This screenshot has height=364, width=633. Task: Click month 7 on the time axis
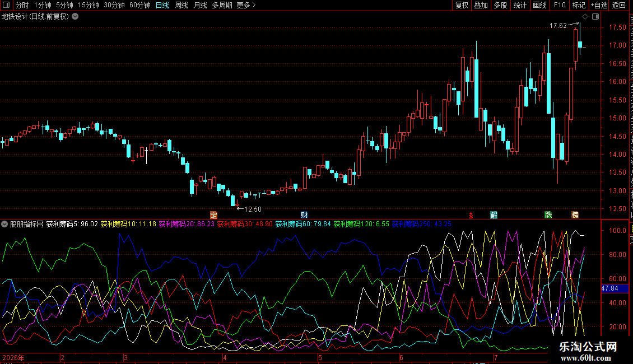click(496, 357)
